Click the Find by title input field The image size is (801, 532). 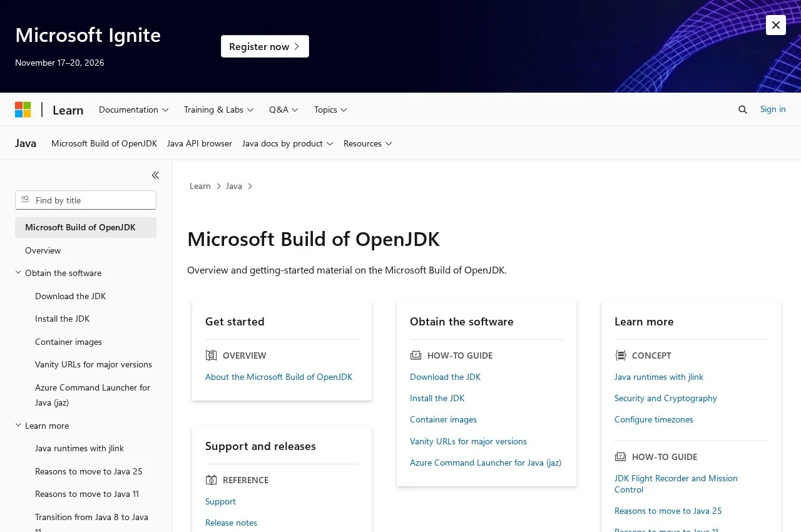click(x=86, y=200)
